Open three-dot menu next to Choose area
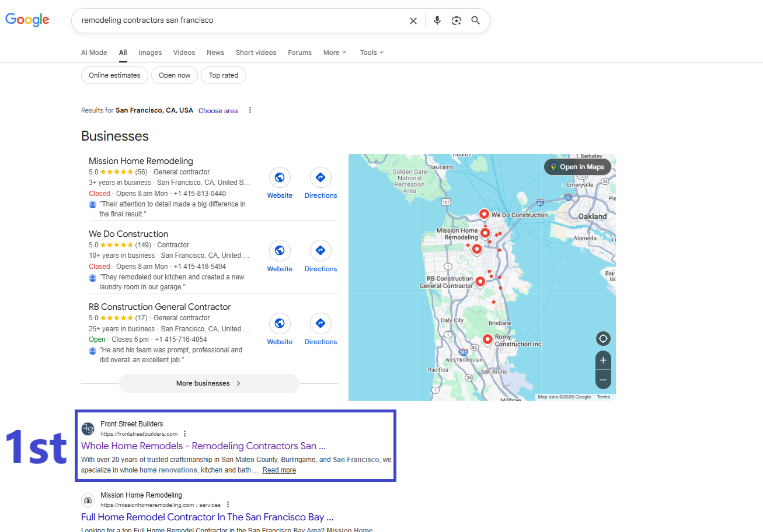Image resolution: width=763 pixels, height=532 pixels. tap(250, 110)
